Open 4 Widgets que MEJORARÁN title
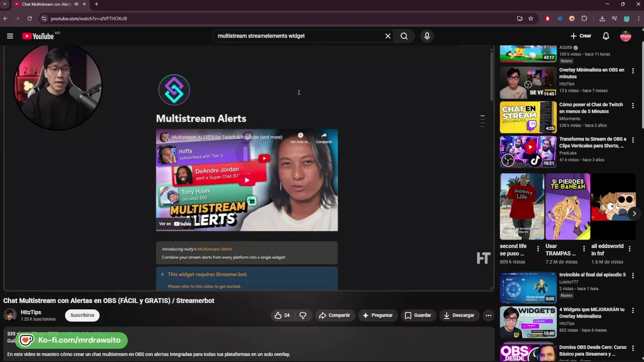The width and height of the screenshot is (644, 362). click(592, 313)
